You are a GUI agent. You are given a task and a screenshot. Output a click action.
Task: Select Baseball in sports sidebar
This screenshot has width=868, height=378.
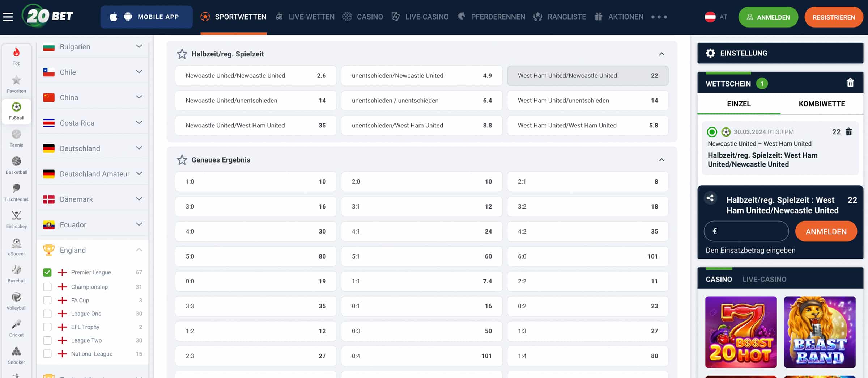[16, 274]
